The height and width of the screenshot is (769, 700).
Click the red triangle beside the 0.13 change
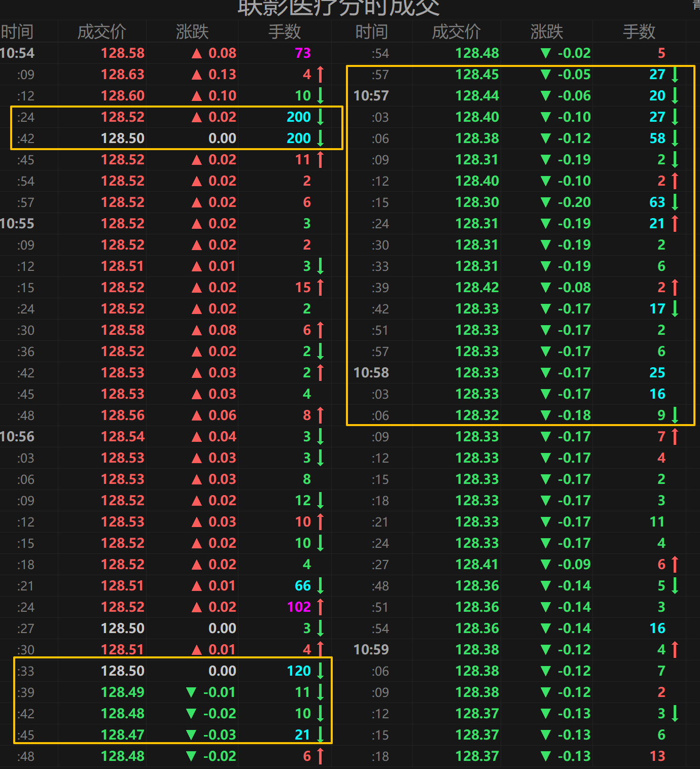[x=197, y=75]
